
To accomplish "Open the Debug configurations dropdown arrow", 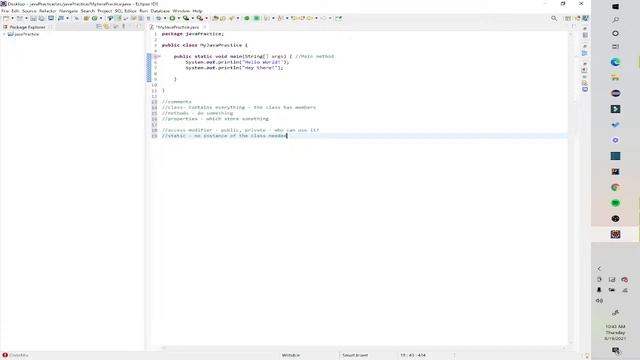I will pos(164,18).
